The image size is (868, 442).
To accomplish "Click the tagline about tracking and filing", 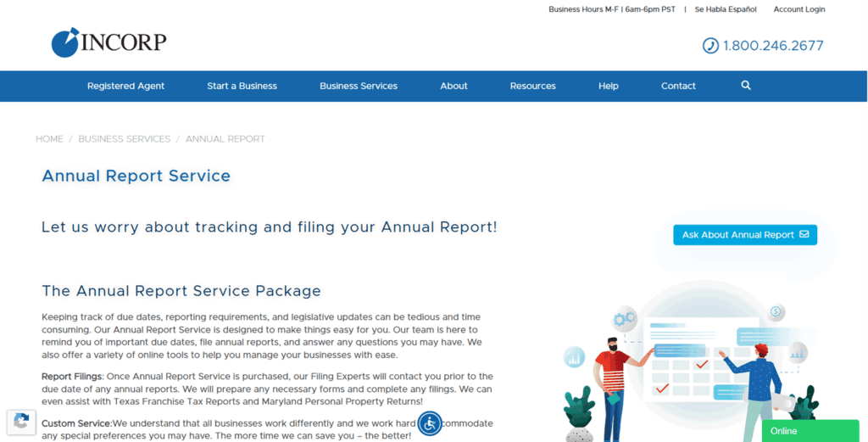I will pyautogui.click(x=269, y=227).
